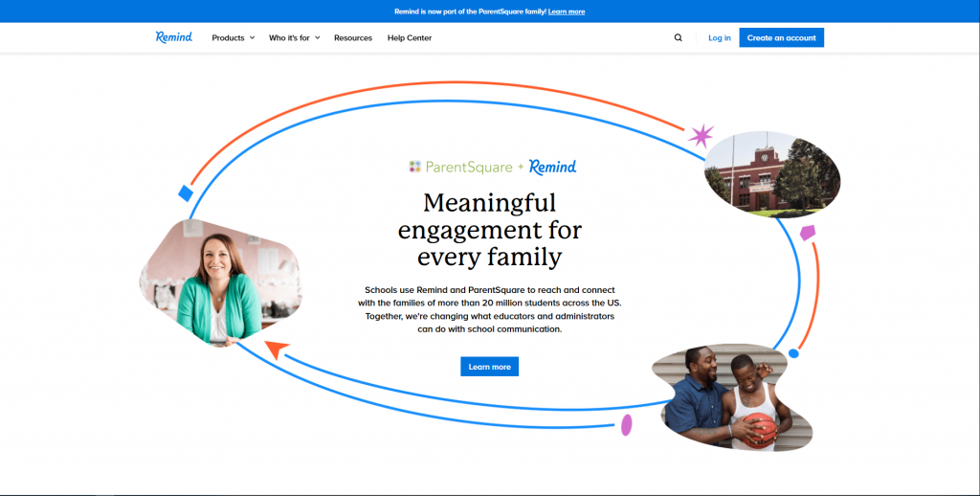Screen dimensions: 980x496
Task: Click the blue Learn more hero button
Action: point(489,367)
